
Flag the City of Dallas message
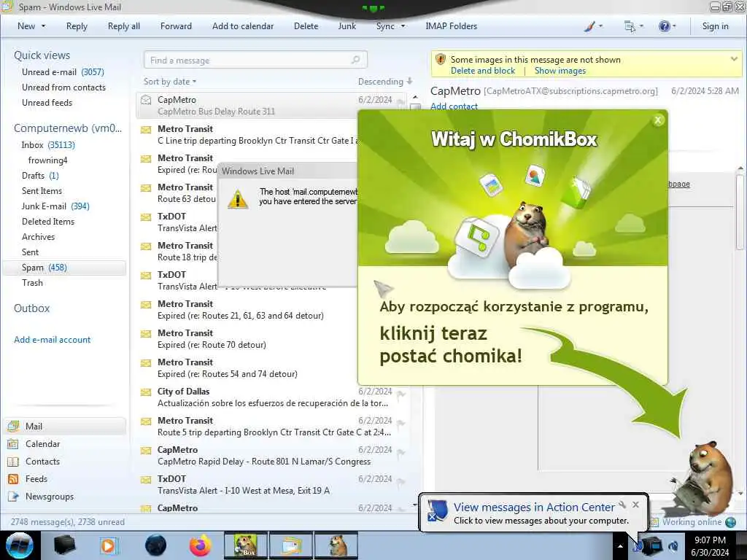point(400,394)
